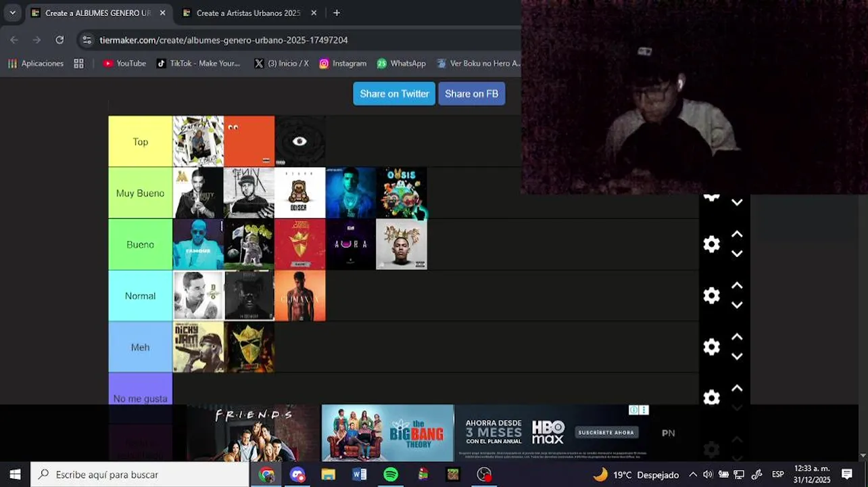
Task: Open Ver Boku no Hero bookmark
Action: [x=479, y=63]
